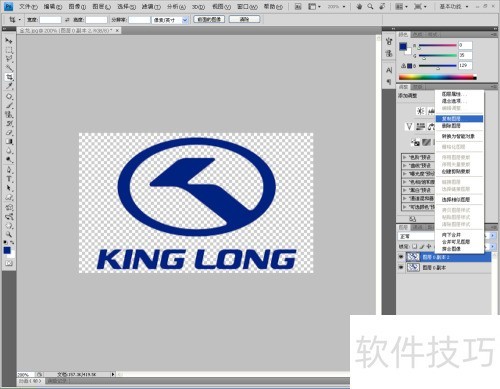Expand the '色阶' presets group

405,157
